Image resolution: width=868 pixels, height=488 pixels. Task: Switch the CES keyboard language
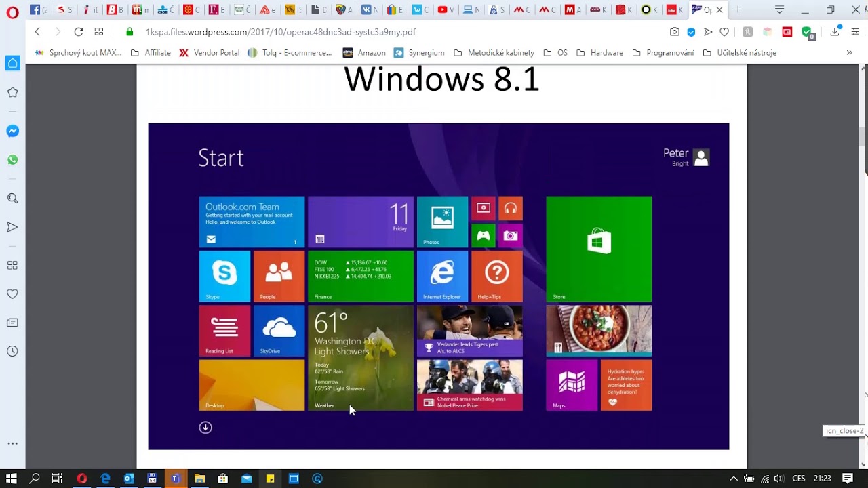coord(798,479)
